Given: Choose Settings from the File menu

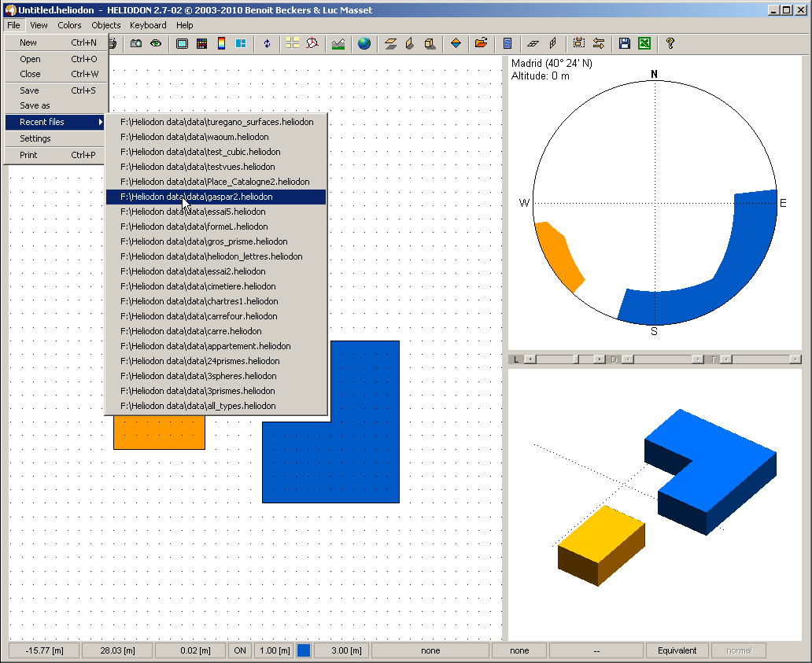Looking at the screenshot, I should pos(56,138).
